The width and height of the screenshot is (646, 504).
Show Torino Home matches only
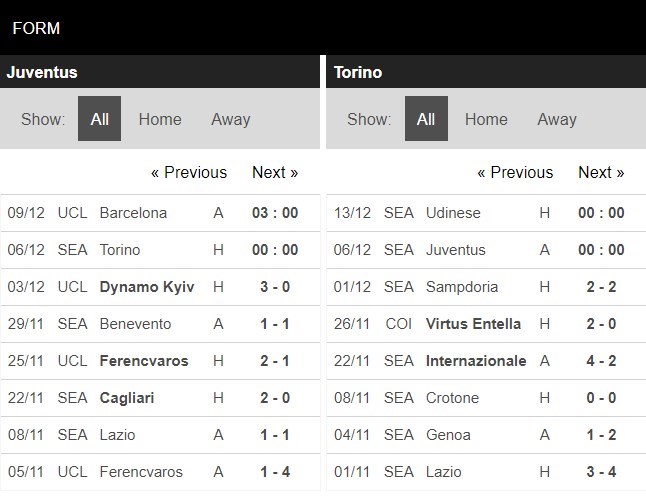[486, 119]
